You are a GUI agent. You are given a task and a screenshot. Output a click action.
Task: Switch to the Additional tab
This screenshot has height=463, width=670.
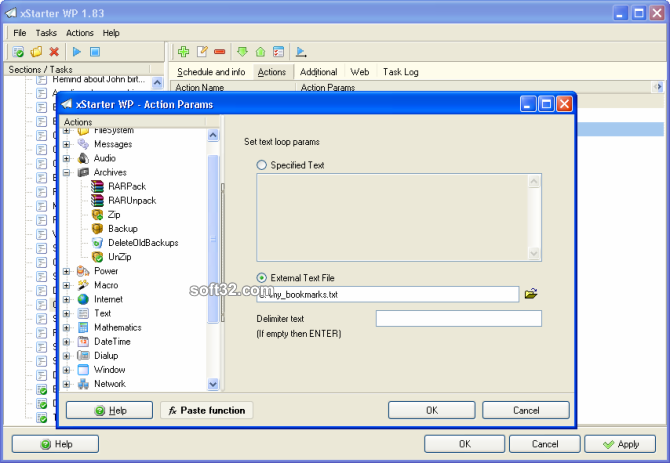tap(318, 72)
